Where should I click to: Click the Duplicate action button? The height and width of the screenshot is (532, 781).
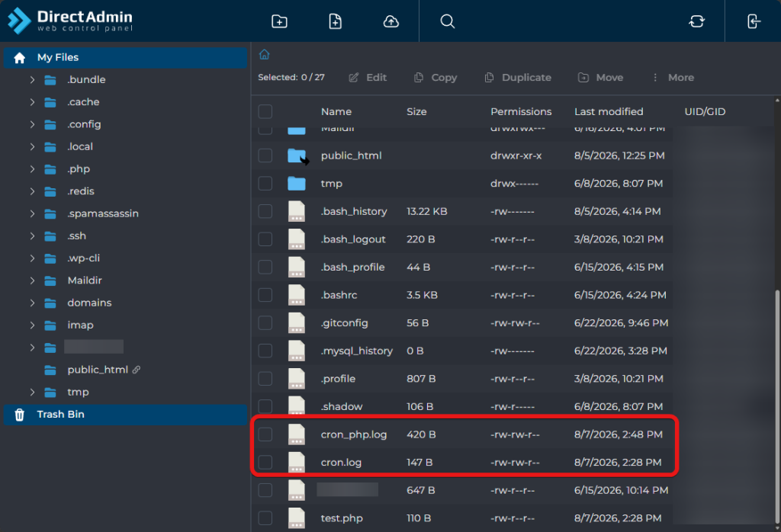(x=518, y=78)
